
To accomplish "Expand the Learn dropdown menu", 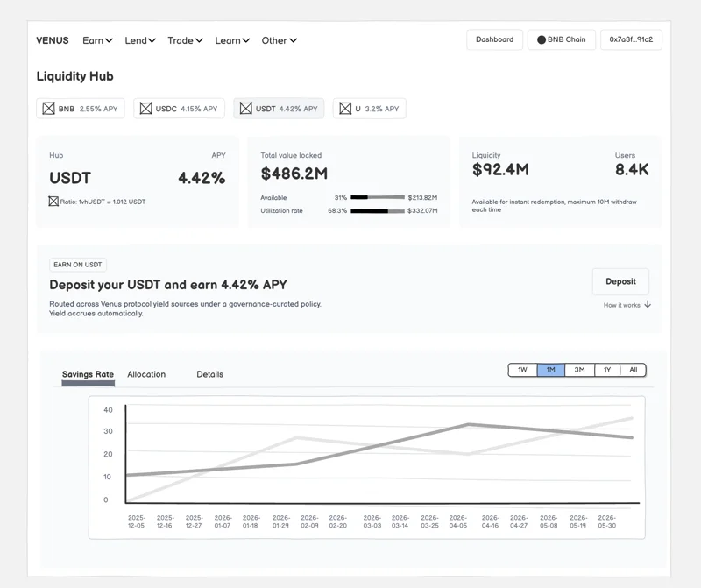I will tap(232, 40).
